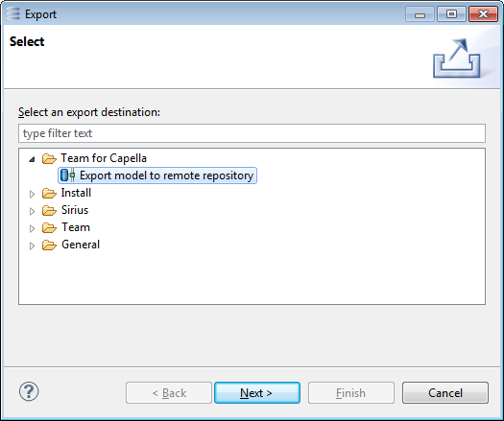Click the Team folder icon
504x421 pixels.
pyautogui.click(x=49, y=227)
